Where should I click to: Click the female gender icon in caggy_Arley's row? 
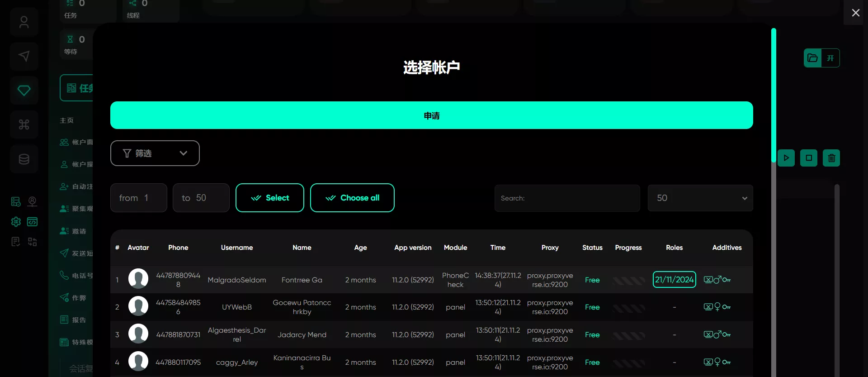717,362
